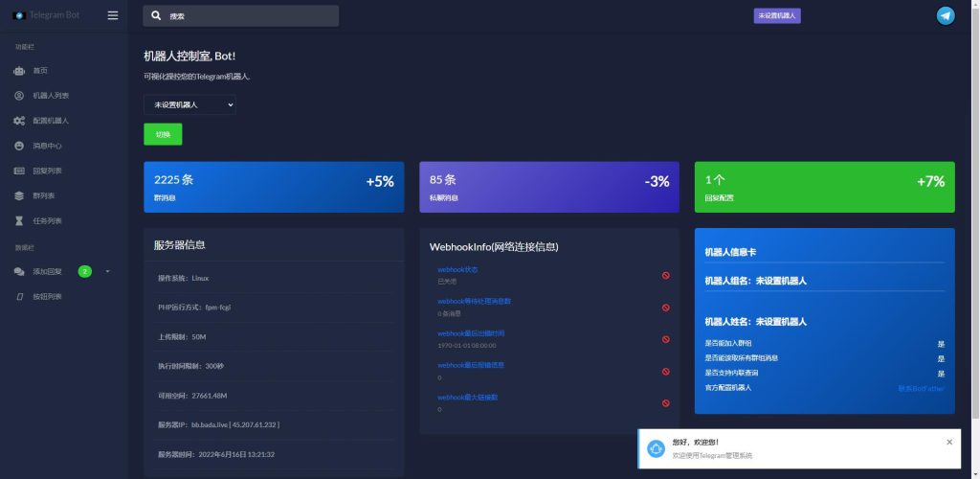Click the red ban icon beside webhook最大链接数
The width and height of the screenshot is (980, 479).
665,402
